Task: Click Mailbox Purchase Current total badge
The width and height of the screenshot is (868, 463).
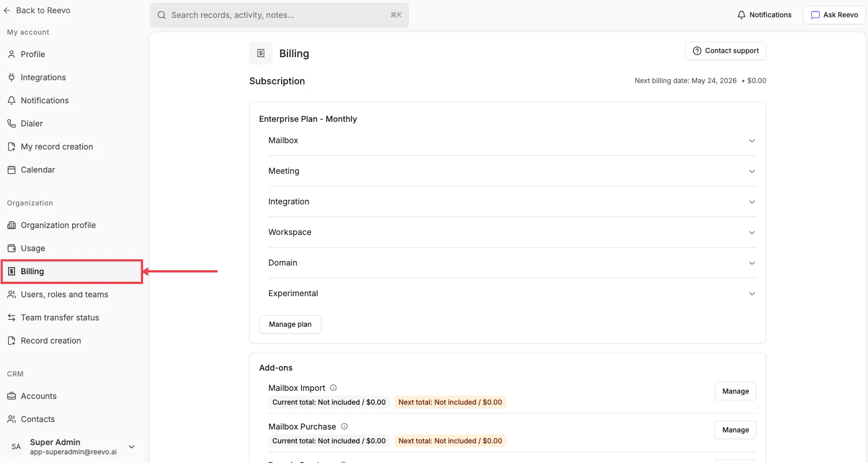Action: [329, 441]
